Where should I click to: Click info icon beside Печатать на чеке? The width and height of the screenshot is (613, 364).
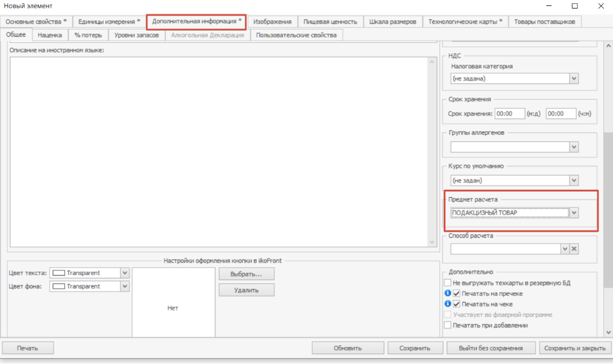tap(447, 303)
